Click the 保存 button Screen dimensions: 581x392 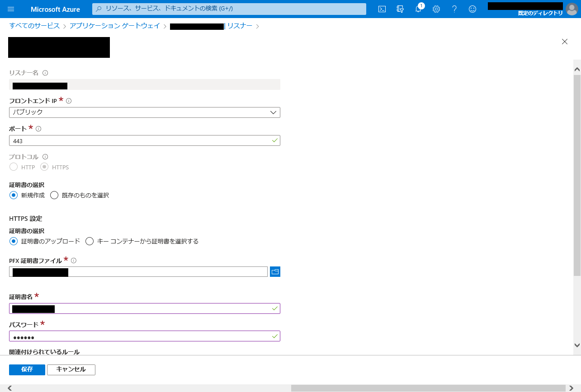coord(27,369)
